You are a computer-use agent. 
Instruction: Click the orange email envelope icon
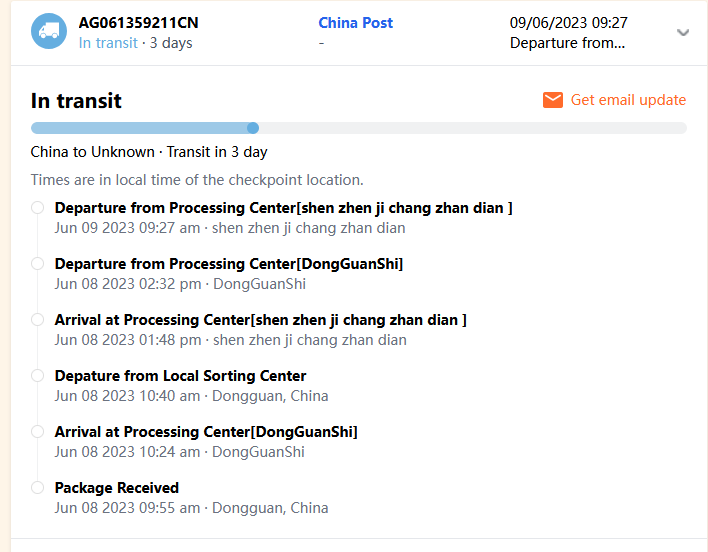pyautogui.click(x=553, y=100)
